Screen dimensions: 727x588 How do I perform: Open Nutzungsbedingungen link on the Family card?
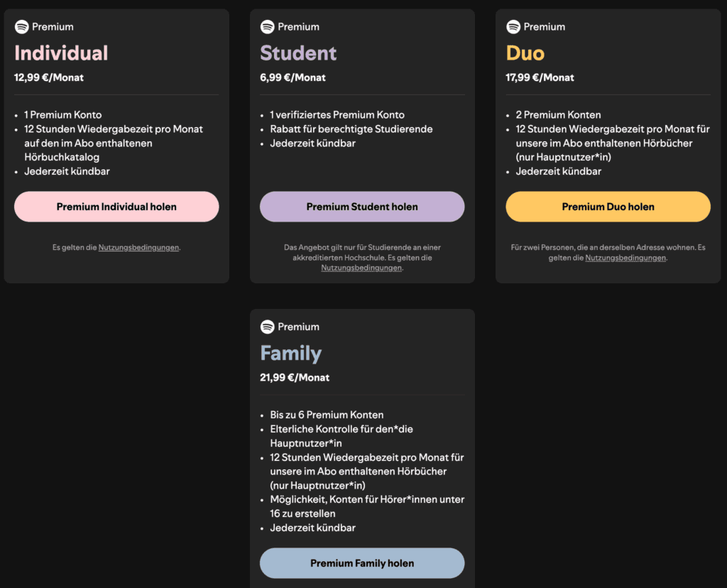tap(362, 587)
